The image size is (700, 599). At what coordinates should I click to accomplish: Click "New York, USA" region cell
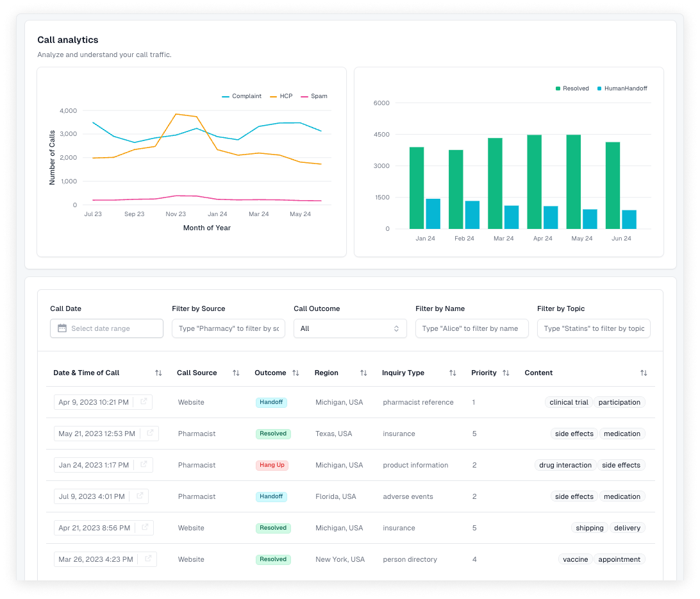tap(340, 559)
